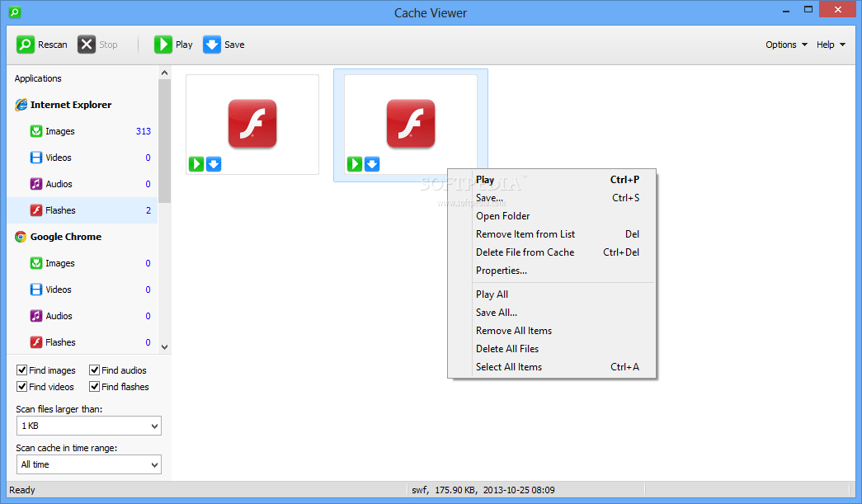The height and width of the screenshot is (504, 862).
Task: Click the Google Chrome logo icon
Action: click(21, 237)
